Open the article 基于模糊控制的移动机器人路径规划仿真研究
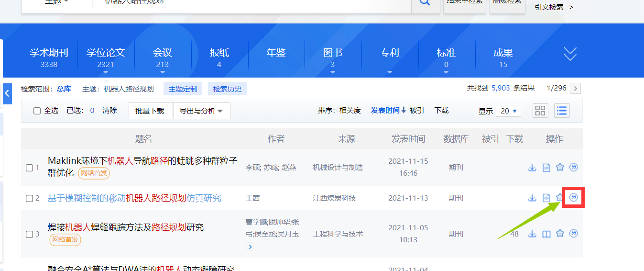This screenshot has width=644, height=271. pos(134,198)
